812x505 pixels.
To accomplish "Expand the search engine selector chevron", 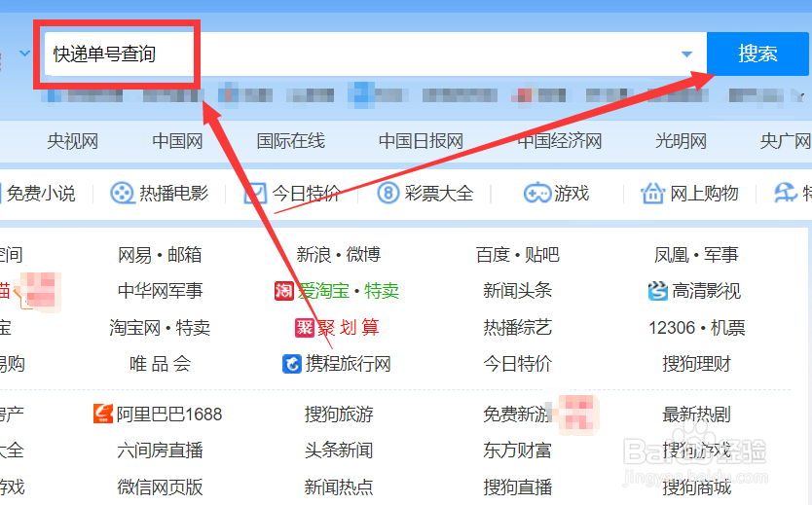I will pyautogui.click(x=24, y=53).
